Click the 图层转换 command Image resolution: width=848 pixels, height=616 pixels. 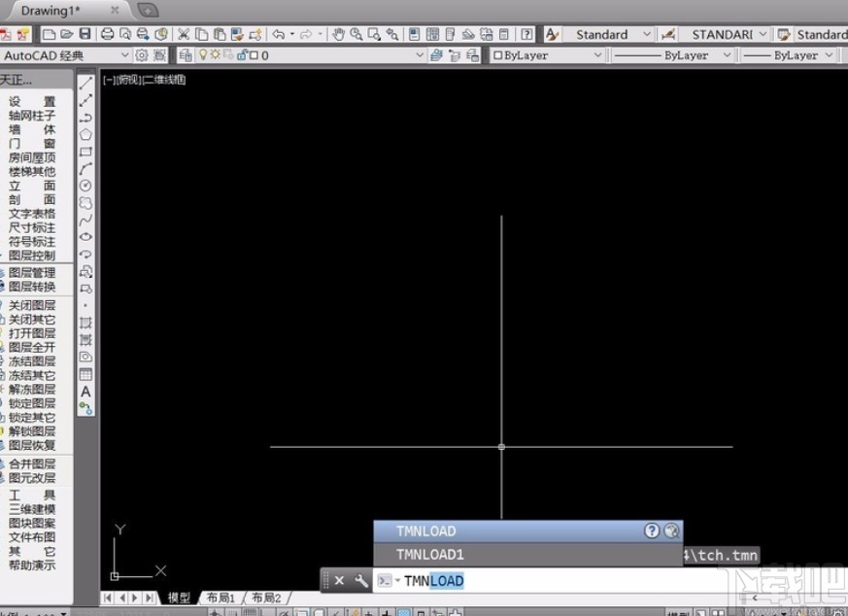click(32, 287)
